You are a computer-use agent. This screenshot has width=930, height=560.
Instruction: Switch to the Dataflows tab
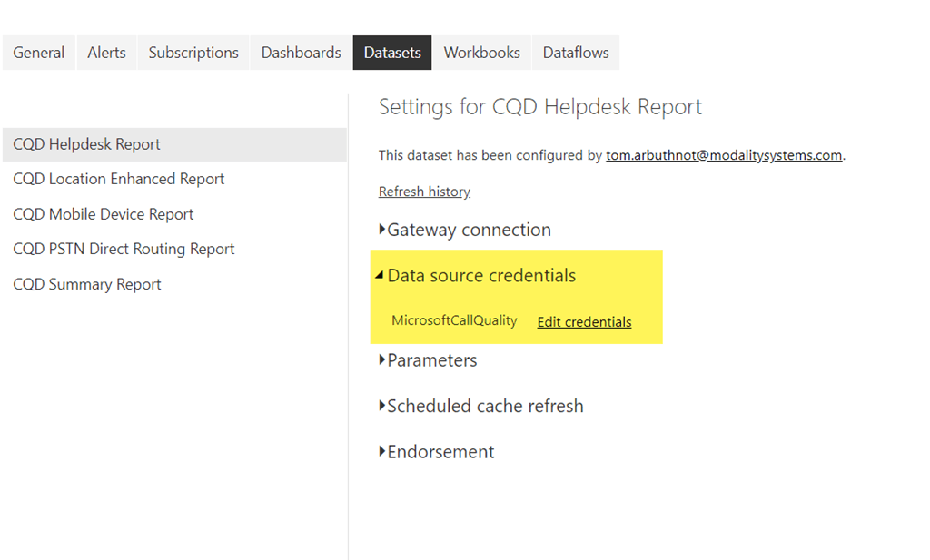point(576,53)
